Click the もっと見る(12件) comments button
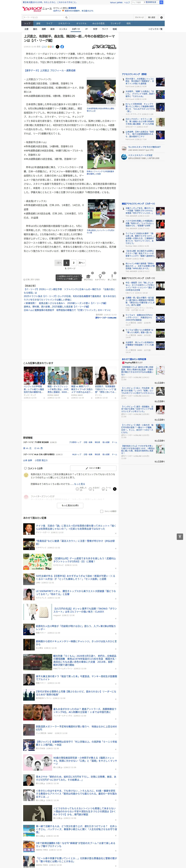The width and height of the screenshot is (186, 868). [70, 505]
